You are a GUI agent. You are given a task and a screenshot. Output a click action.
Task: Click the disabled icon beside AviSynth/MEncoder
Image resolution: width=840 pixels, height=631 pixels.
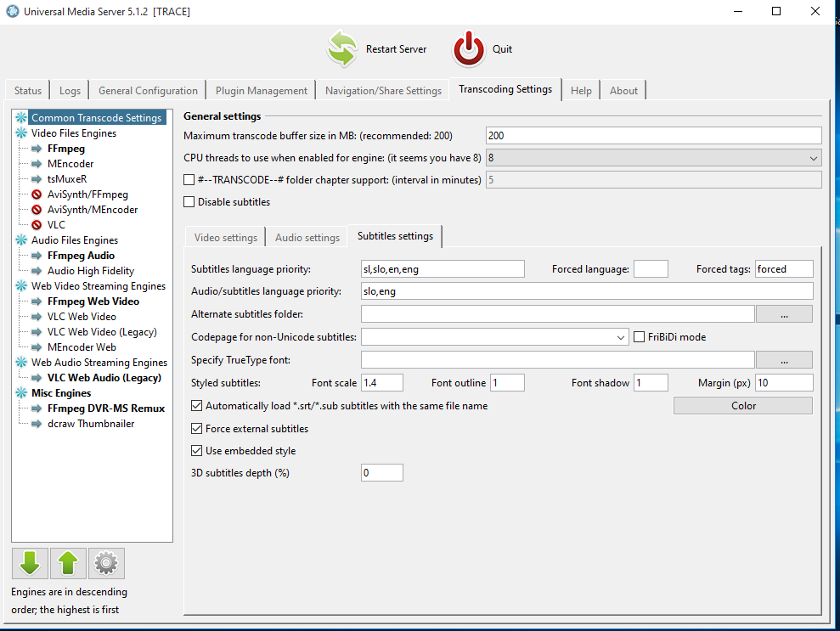37,210
